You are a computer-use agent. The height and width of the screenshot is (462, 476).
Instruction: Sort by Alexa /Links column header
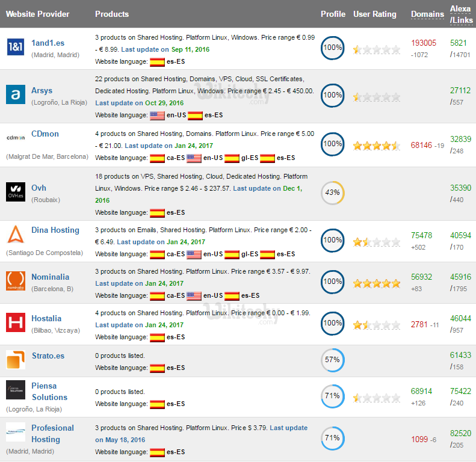coord(461,14)
